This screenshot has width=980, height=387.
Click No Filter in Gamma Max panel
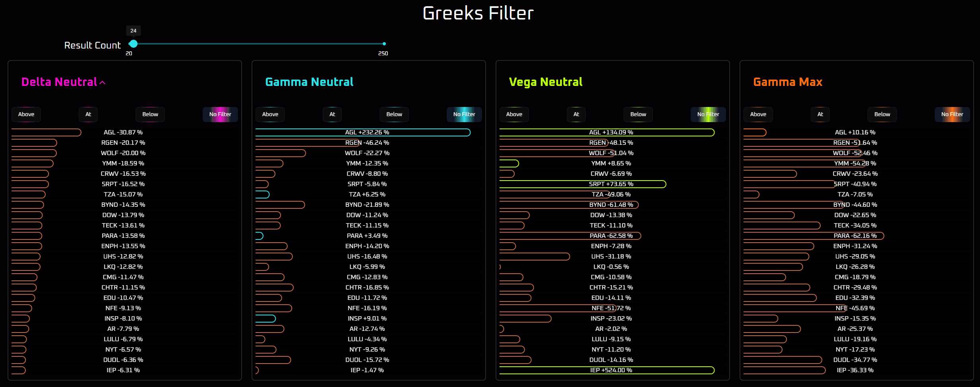point(952,114)
